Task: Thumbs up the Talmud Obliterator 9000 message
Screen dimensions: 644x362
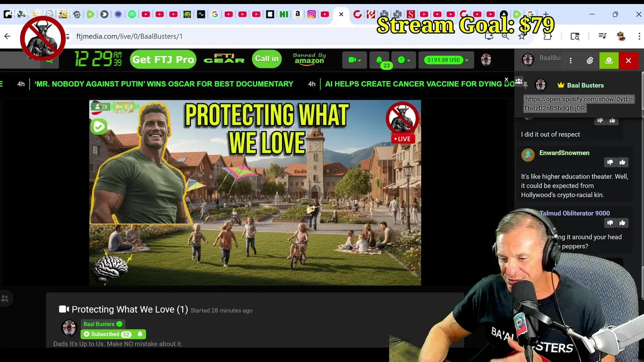Action: [x=622, y=223]
